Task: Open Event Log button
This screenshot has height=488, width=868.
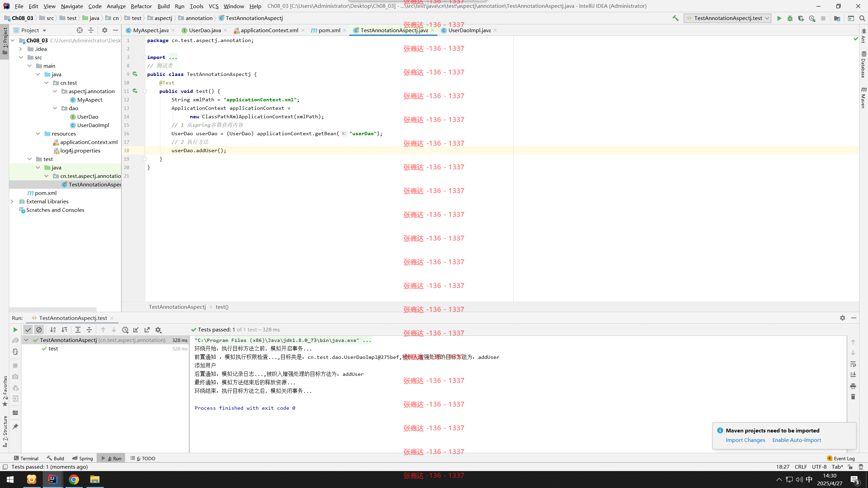Action: click(841, 458)
